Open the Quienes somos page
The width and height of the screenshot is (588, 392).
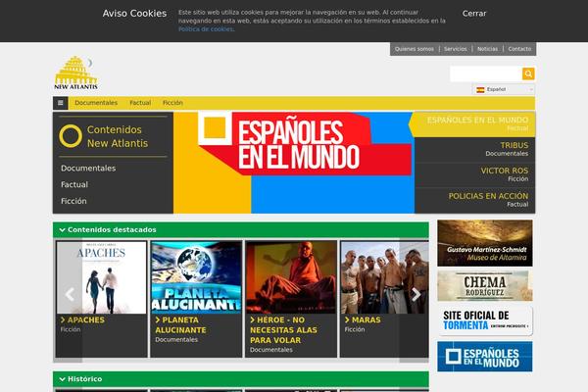point(414,49)
